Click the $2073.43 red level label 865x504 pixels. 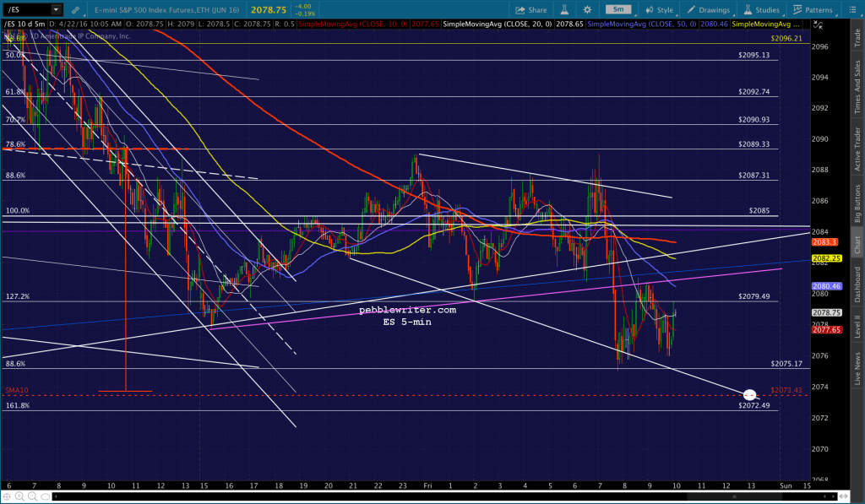[x=786, y=390]
